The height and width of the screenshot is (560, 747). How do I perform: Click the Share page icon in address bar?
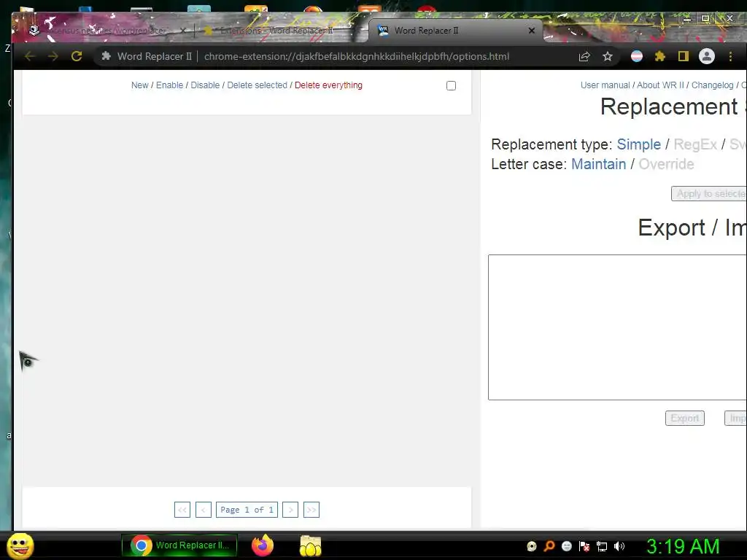coord(584,57)
